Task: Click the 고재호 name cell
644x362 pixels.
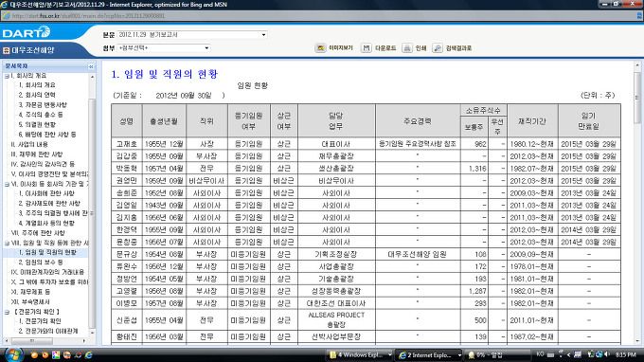Action: [127, 144]
